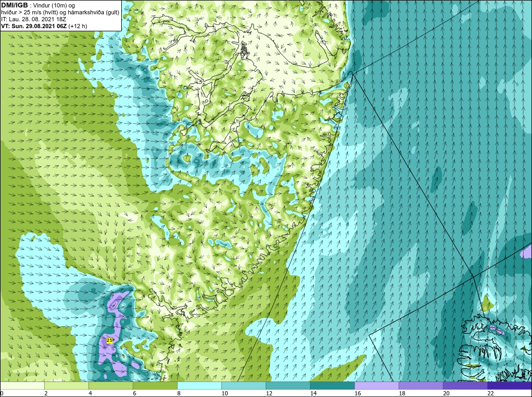Select the 12–14 m/s teal swatch
This screenshot has width=532, height=397.
click(x=288, y=385)
